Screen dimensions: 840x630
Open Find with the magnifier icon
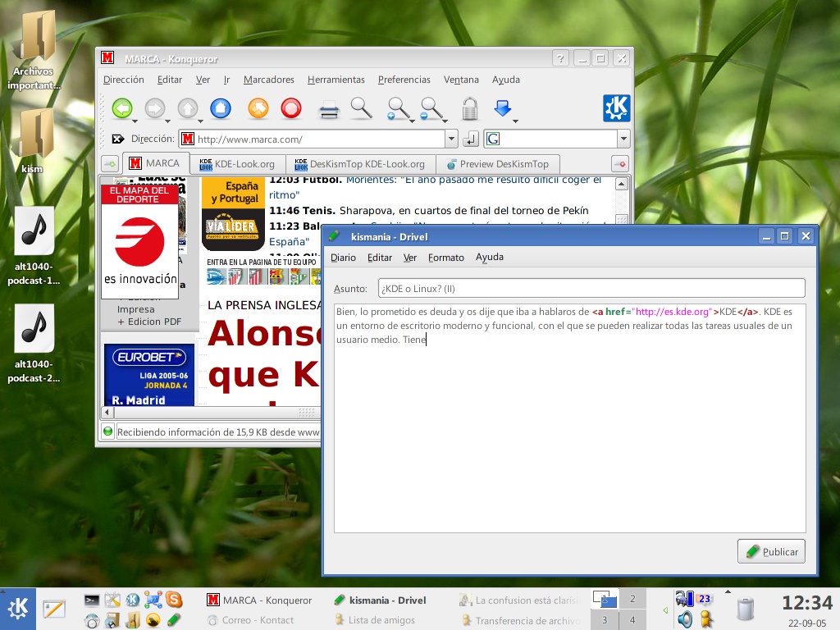coord(362,108)
